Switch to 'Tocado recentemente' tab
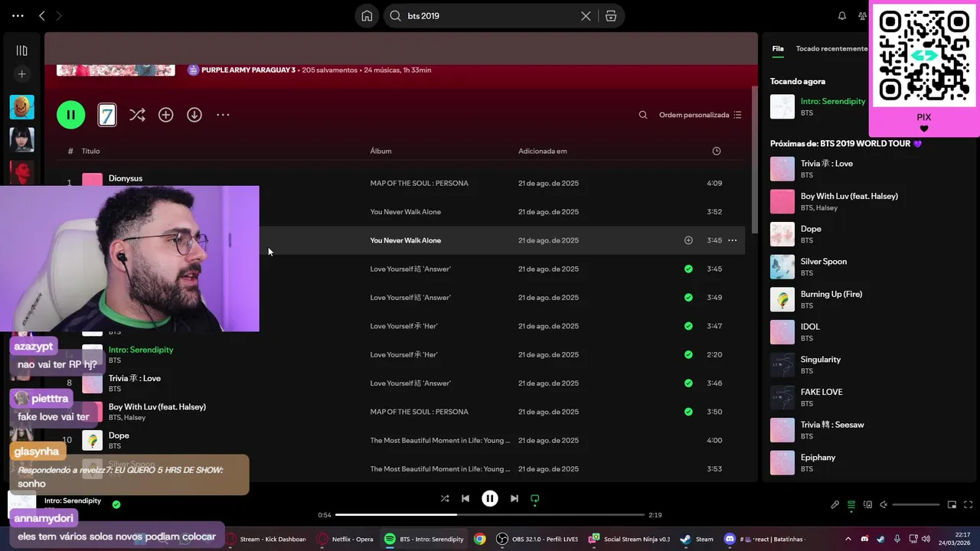The height and width of the screenshot is (551, 980). (x=831, y=48)
